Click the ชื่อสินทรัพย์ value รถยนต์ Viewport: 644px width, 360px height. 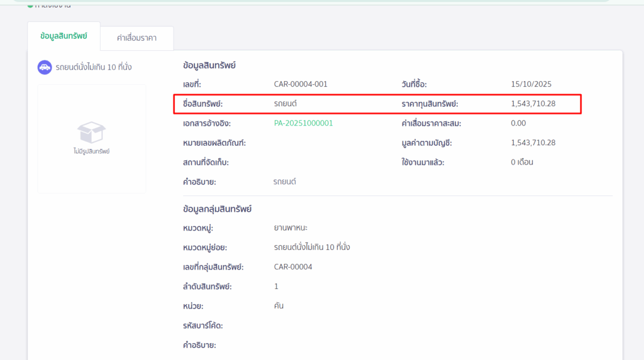pos(284,104)
